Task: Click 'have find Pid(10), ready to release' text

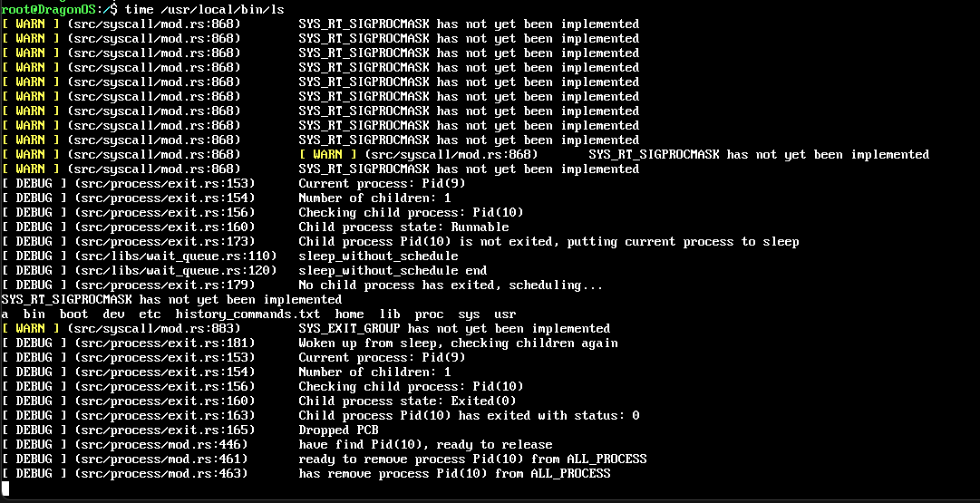Action: (x=425, y=444)
